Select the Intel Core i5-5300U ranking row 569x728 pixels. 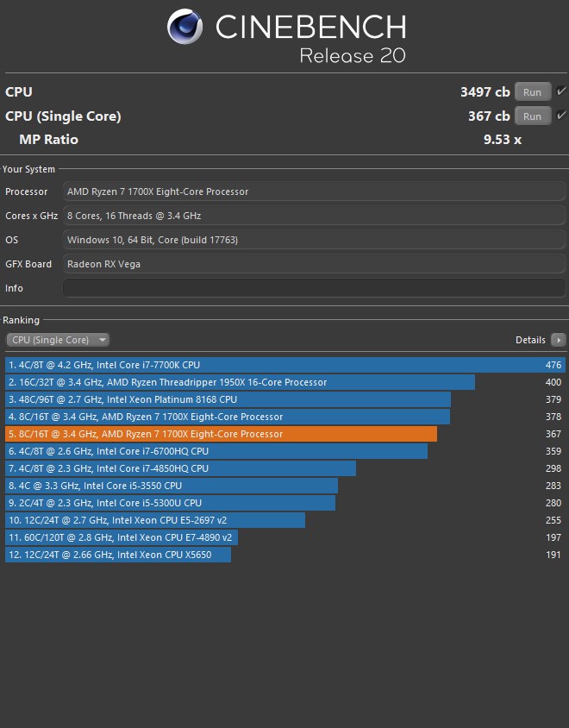[285, 502]
